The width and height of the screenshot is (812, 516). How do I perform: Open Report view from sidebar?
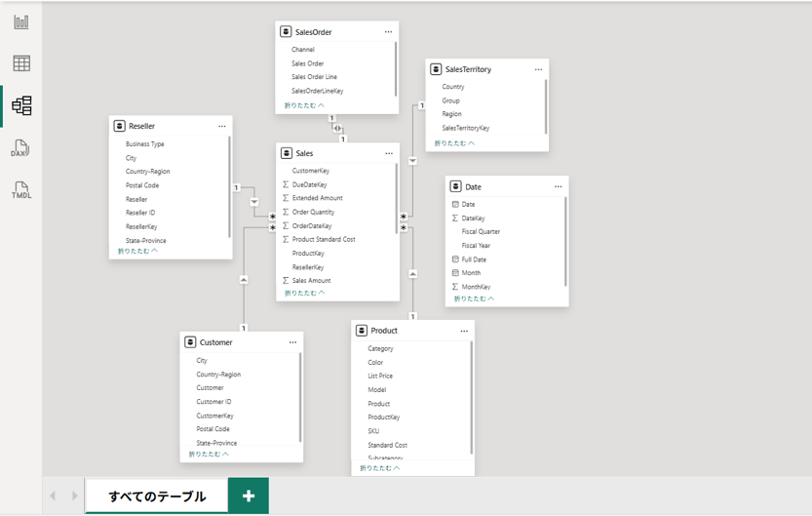coord(21,21)
